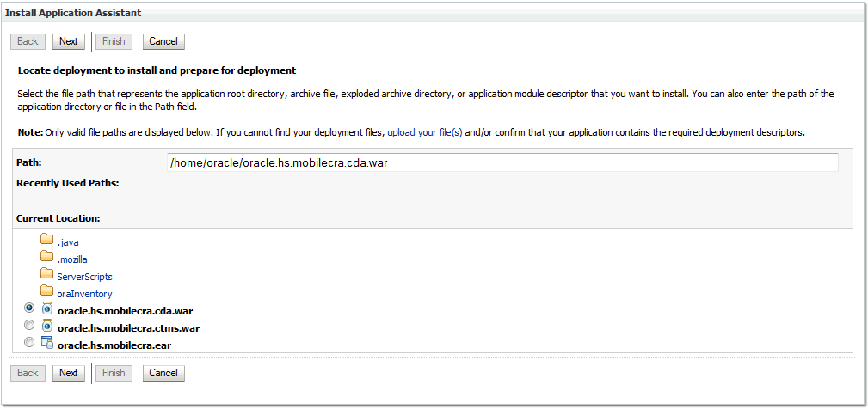Click the bottom Cancel button
The width and height of the screenshot is (868, 409).
163,373
